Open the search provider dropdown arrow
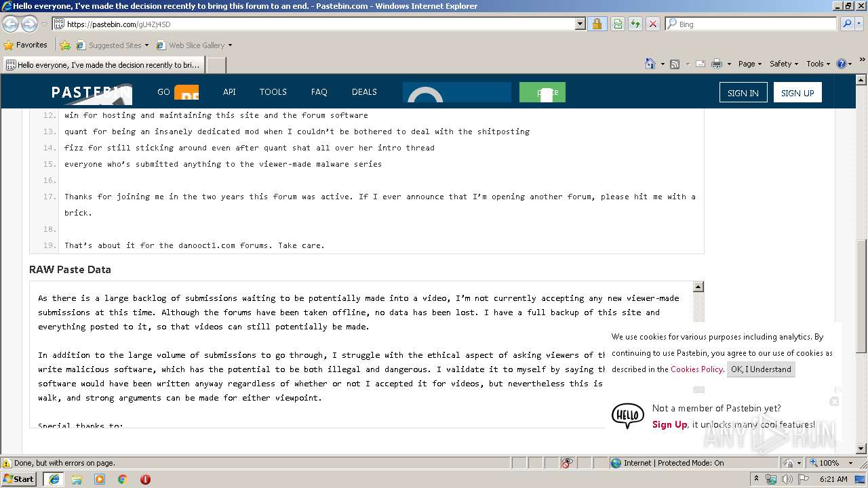Viewport: 868px width, 488px height. pos(861,24)
